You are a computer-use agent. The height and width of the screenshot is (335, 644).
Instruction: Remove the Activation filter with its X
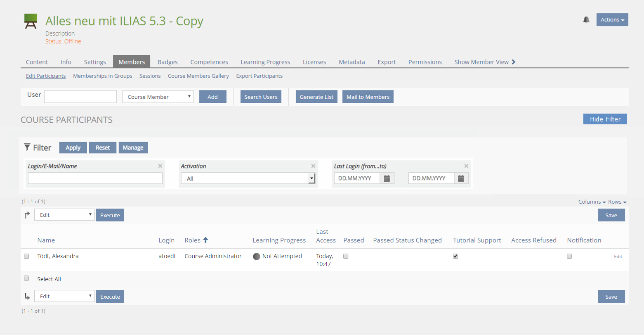tap(313, 166)
